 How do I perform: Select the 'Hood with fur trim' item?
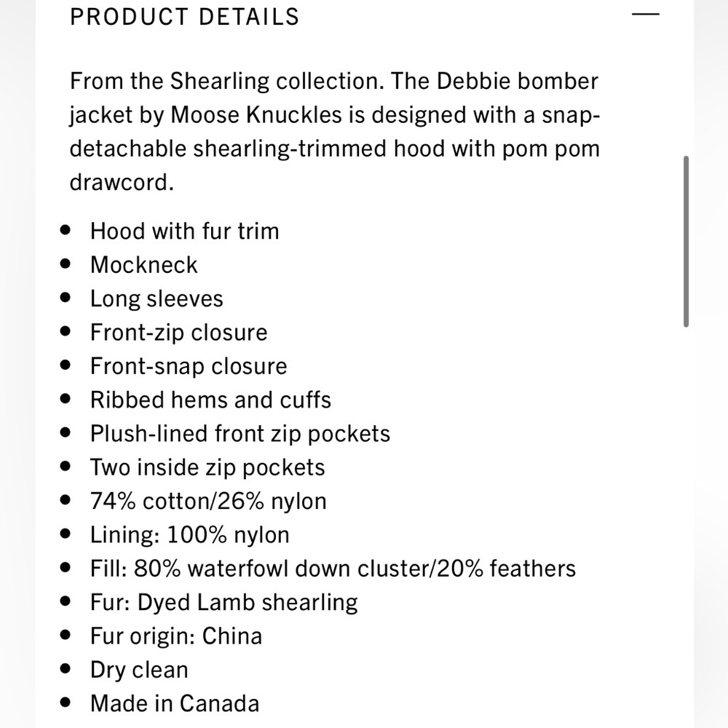point(185,231)
